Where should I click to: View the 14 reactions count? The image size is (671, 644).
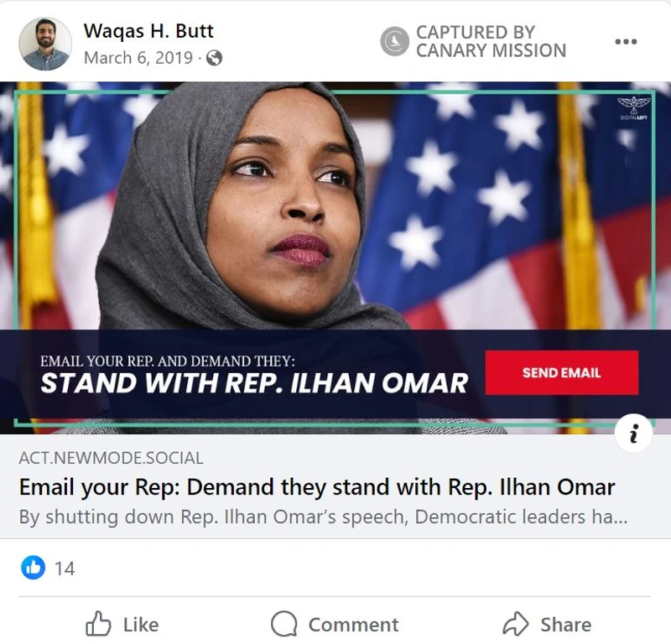click(65, 569)
